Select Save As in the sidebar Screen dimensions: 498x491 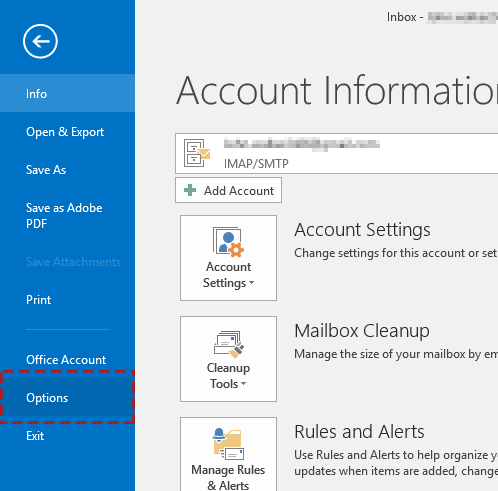67,170
